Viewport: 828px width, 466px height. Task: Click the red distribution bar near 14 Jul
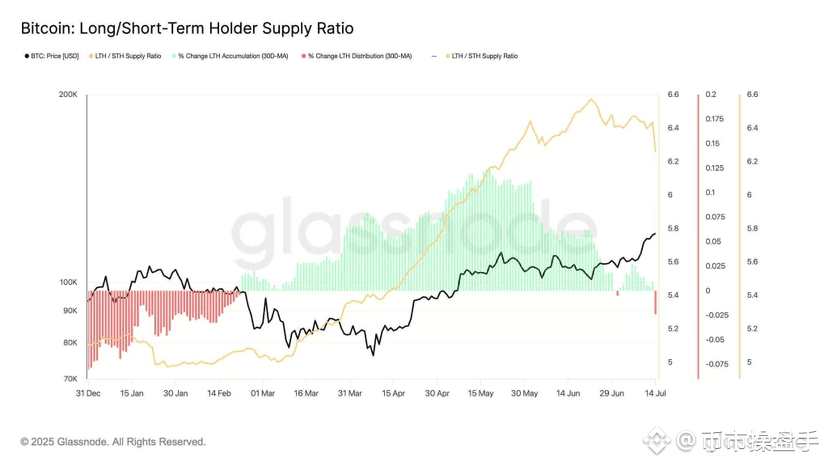click(655, 302)
